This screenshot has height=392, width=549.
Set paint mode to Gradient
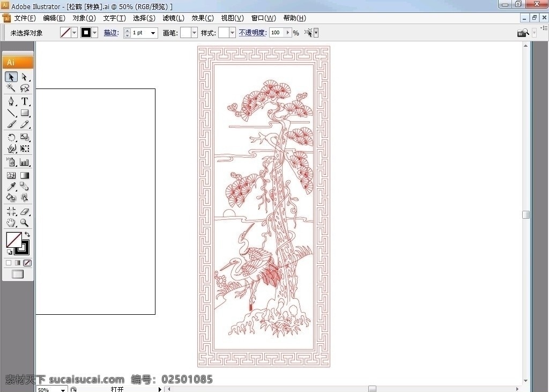pyautogui.click(x=18, y=263)
